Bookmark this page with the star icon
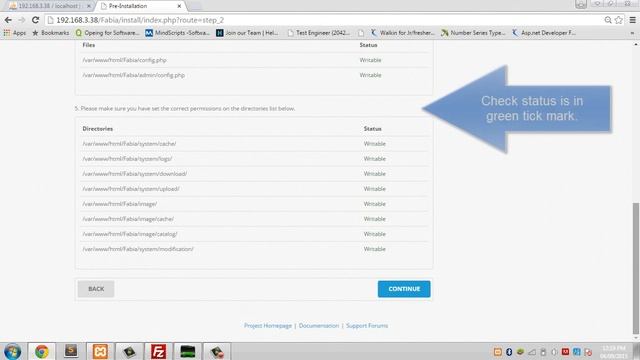640x360 pixels. [619, 20]
